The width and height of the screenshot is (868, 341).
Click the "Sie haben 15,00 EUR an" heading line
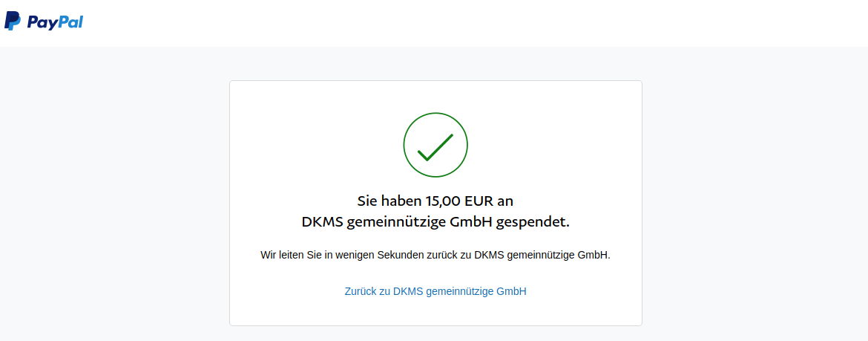coord(435,200)
